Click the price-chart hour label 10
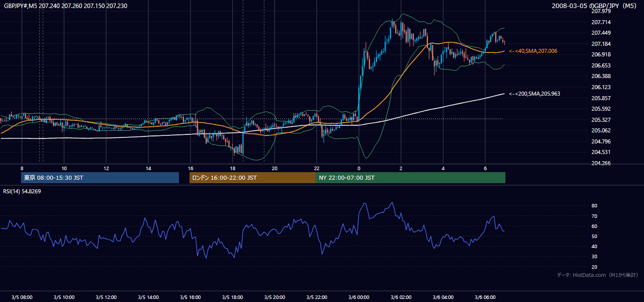This screenshot has height=302, width=644. pyautogui.click(x=64, y=169)
